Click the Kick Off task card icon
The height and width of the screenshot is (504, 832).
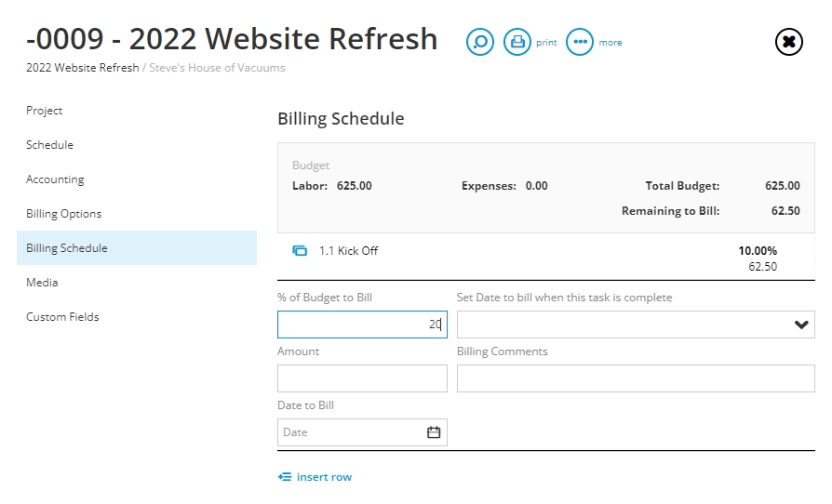pyautogui.click(x=300, y=251)
